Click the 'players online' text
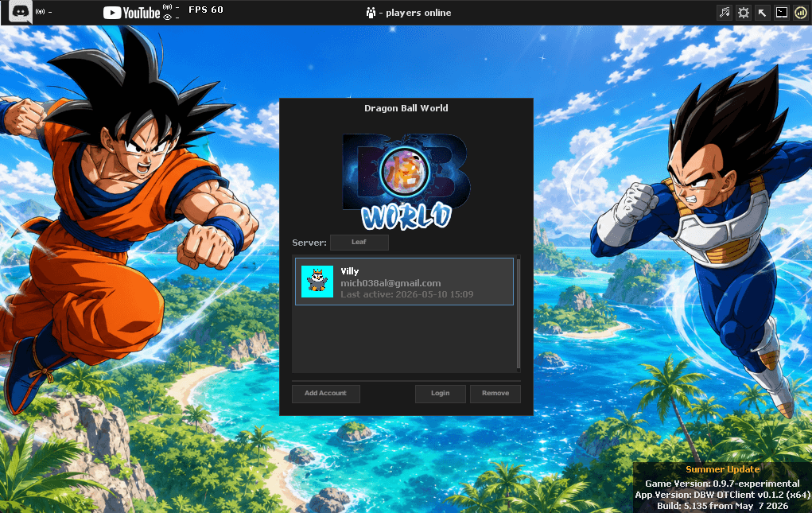812x513 pixels. click(418, 13)
